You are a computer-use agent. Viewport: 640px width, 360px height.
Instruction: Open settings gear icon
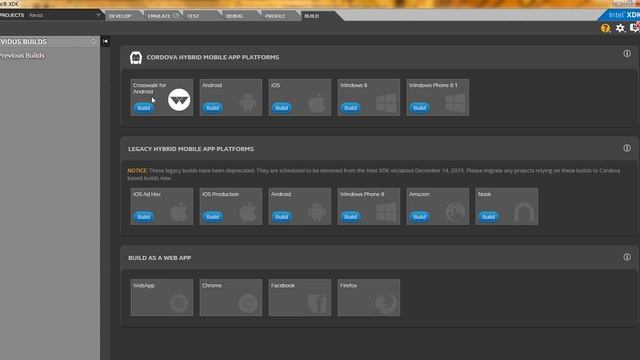620,28
